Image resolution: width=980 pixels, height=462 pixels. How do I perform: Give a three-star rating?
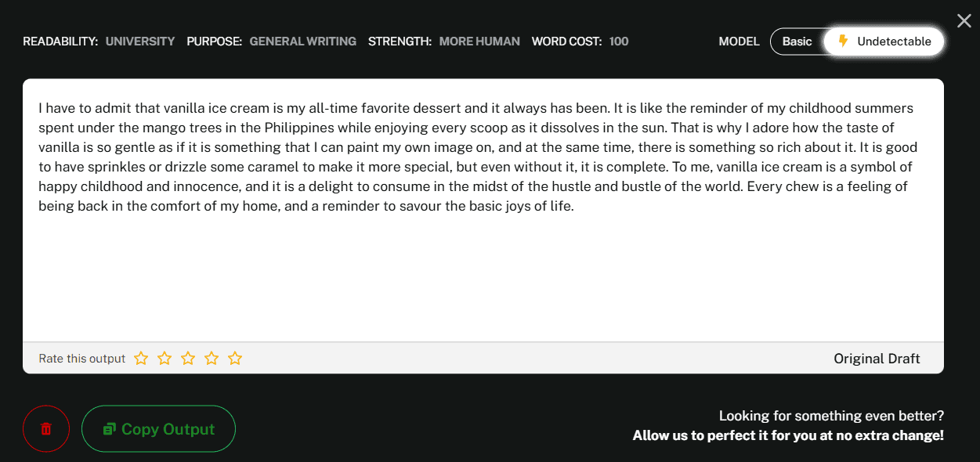[x=188, y=359]
